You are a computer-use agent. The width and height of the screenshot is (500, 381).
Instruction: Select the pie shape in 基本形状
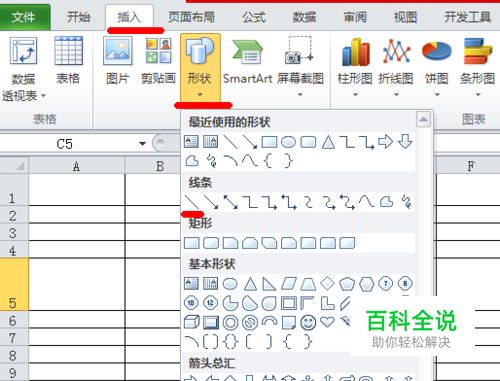[230, 303]
